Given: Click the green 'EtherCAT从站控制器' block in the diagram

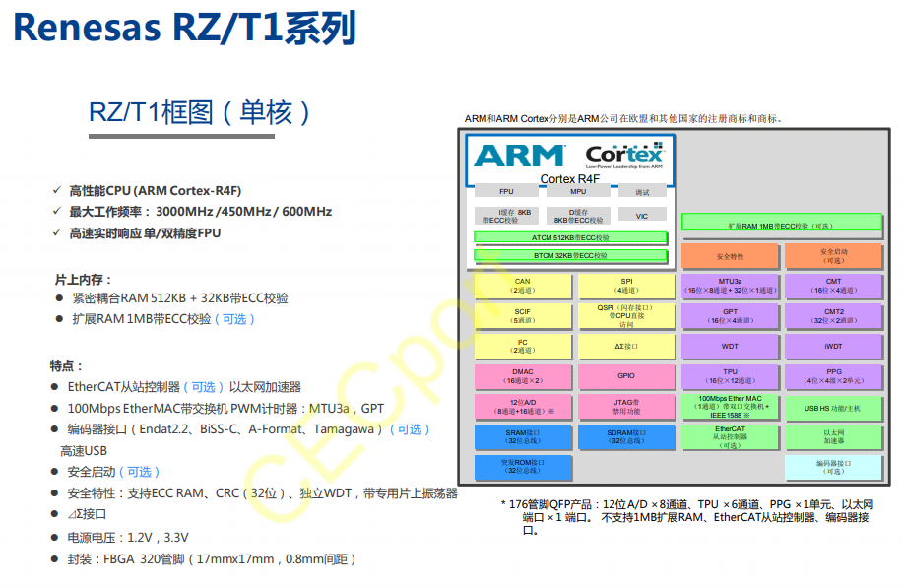Looking at the screenshot, I should tap(730, 437).
